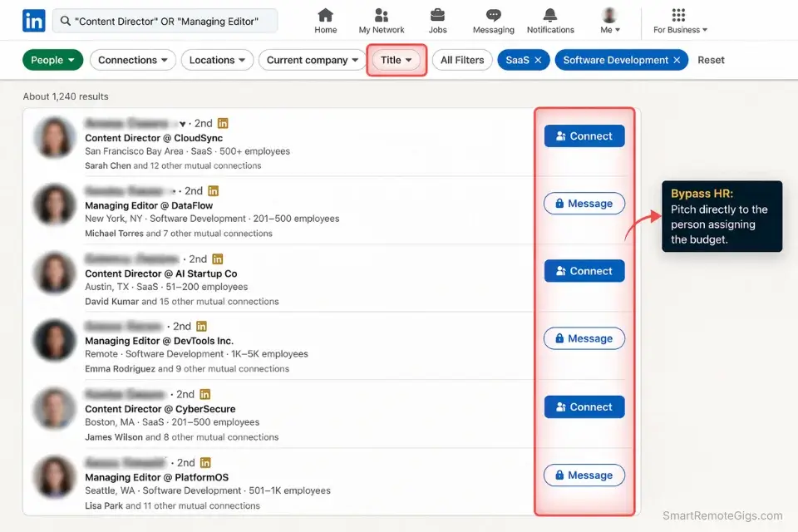The width and height of the screenshot is (798, 532).
Task: Open the Title filter dropdown
Action: [397, 59]
